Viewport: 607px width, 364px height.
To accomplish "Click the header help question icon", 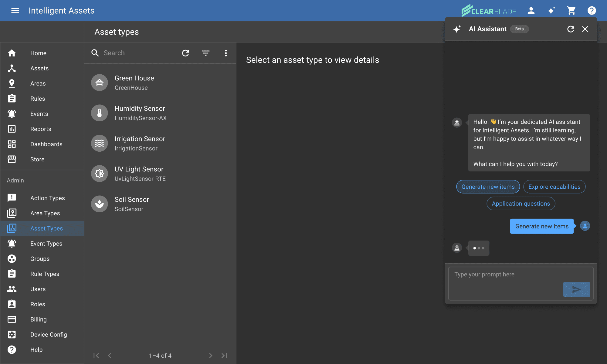I will tap(592, 11).
